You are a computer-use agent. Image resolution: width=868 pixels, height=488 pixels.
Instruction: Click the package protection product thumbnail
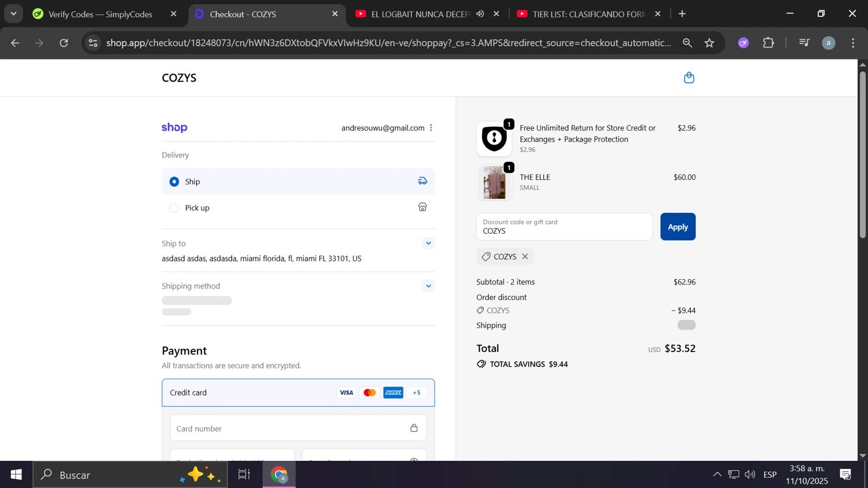coord(494,139)
